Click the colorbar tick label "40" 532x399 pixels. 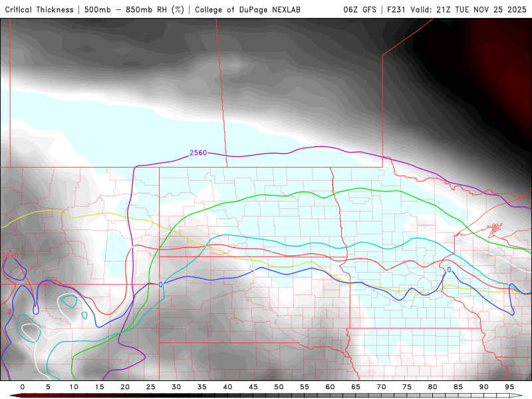pos(227,387)
